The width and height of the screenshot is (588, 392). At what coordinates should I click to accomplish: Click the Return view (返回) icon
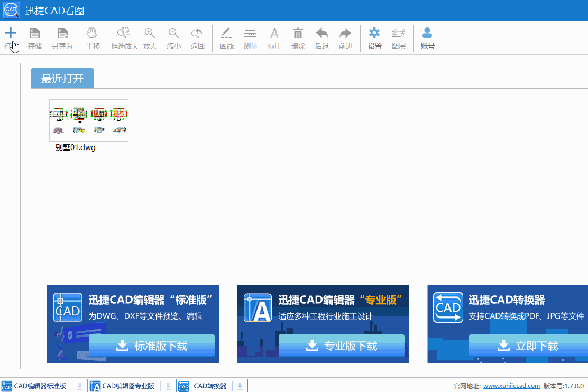(x=197, y=33)
